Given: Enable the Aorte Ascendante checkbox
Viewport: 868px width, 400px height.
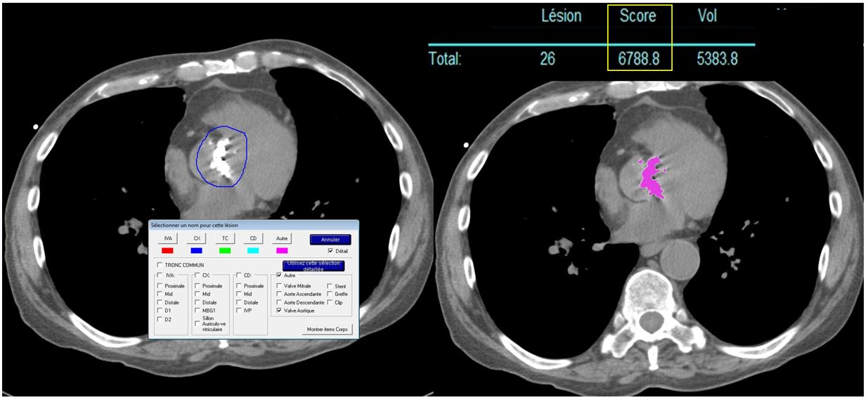Looking at the screenshot, I should tap(279, 294).
